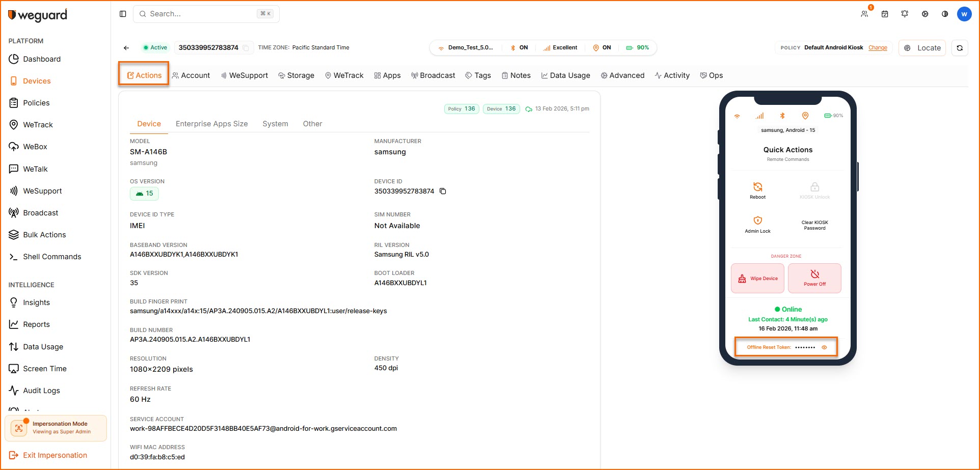This screenshot has width=980, height=470.
Task: Click the Power Off button
Action: 814,278
